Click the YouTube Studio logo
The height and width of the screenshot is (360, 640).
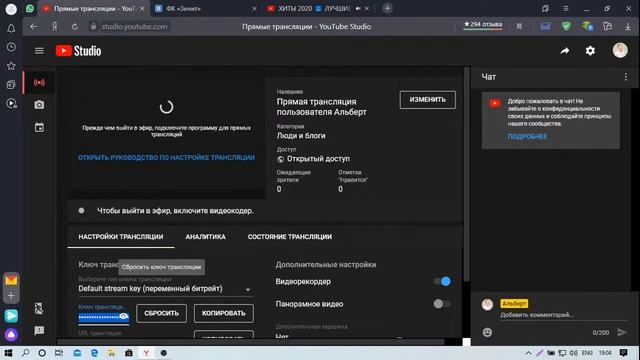coord(78,51)
